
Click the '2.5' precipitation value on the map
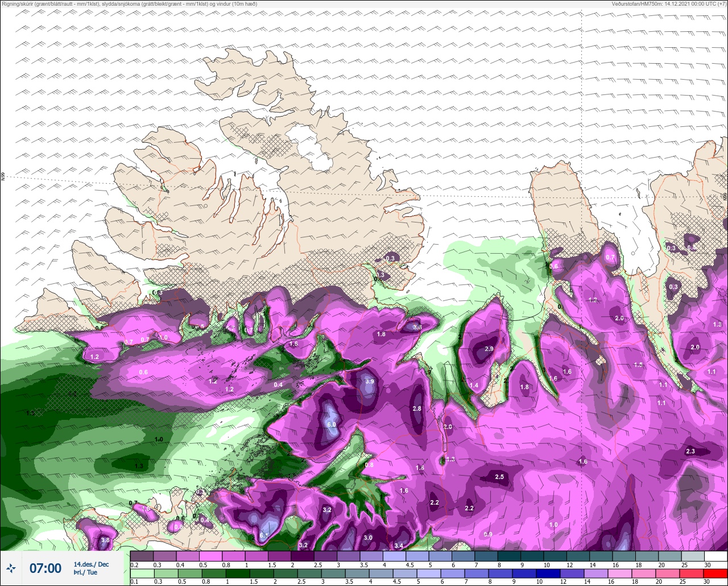click(499, 477)
